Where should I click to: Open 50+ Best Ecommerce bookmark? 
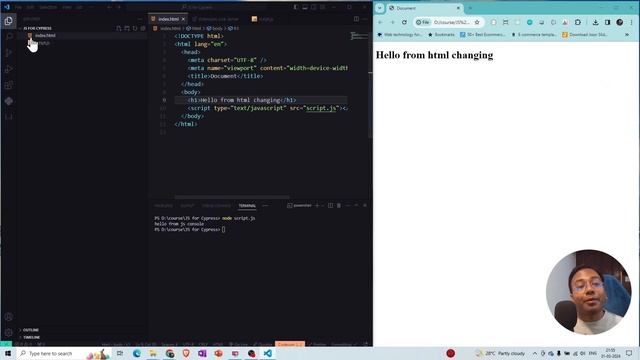(x=483, y=35)
